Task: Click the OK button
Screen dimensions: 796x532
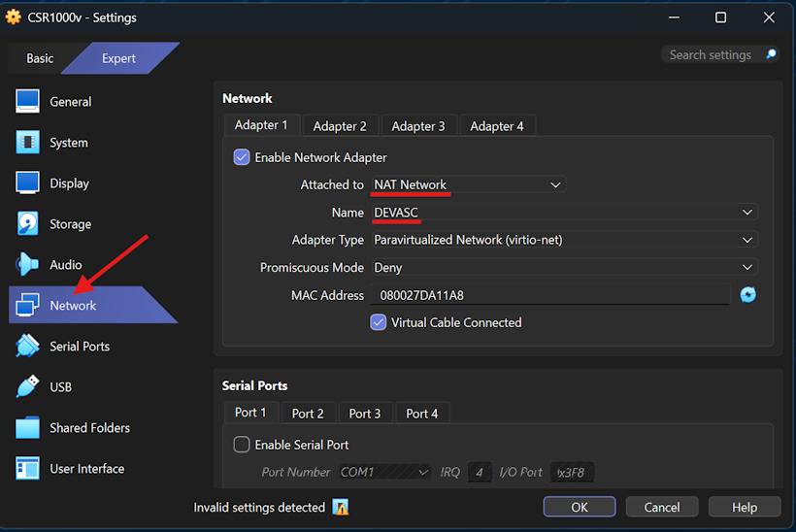Action: click(580, 507)
